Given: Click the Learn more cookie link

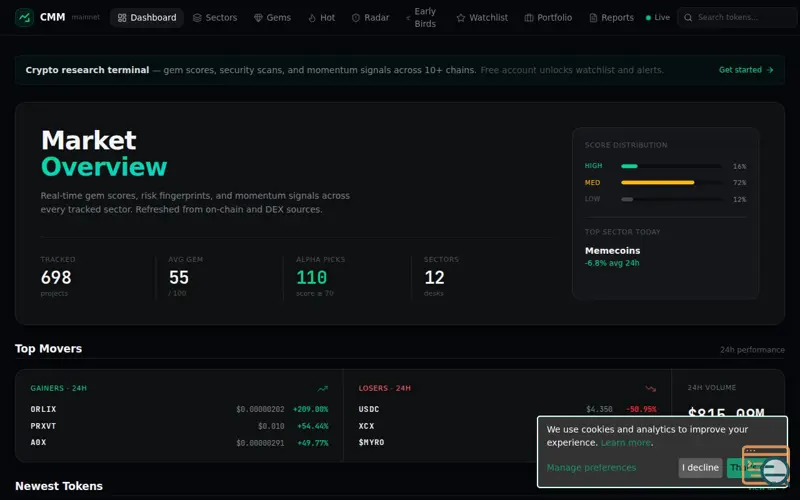Looking at the screenshot, I should tap(626, 443).
